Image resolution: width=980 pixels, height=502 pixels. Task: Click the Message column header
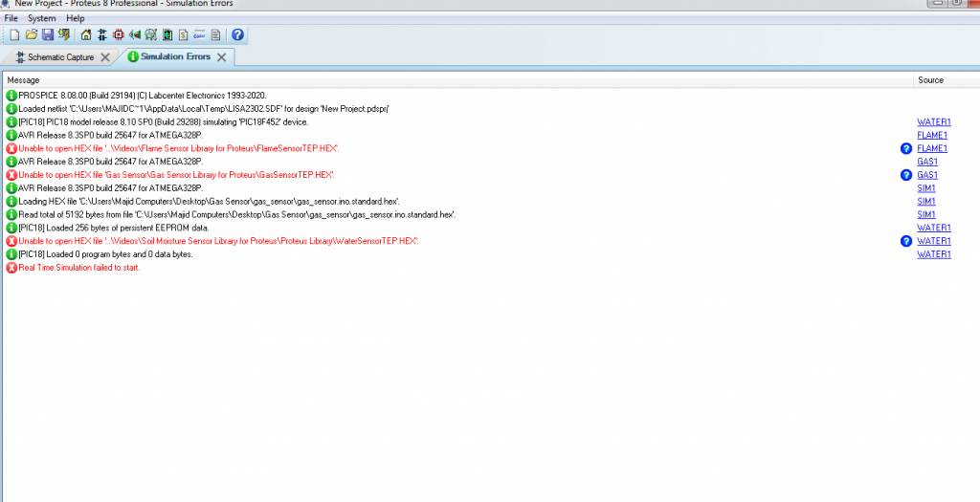457,80
